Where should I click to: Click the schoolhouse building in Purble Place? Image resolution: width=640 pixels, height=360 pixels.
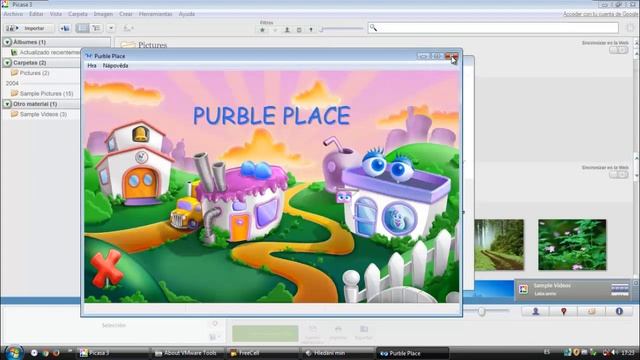point(135,163)
